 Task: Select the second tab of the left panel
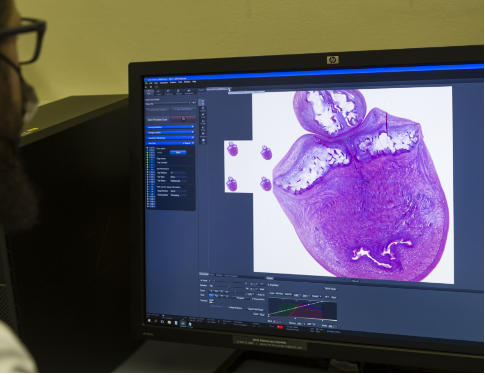(x=158, y=93)
